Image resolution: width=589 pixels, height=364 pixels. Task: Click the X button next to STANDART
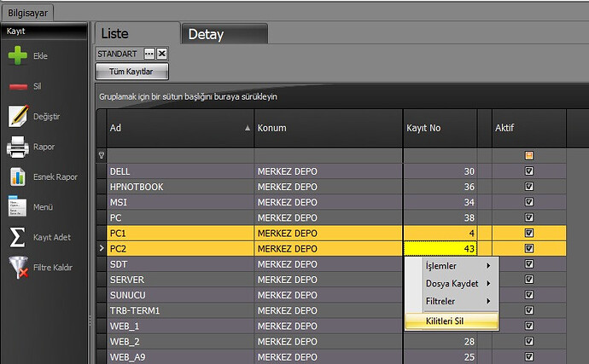point(162,54)
